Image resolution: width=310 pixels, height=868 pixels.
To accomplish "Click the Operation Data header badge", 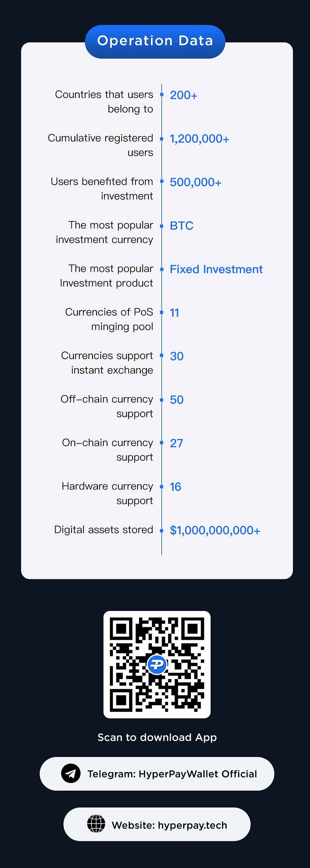I will pyautogui.click(x=155, y=42).
